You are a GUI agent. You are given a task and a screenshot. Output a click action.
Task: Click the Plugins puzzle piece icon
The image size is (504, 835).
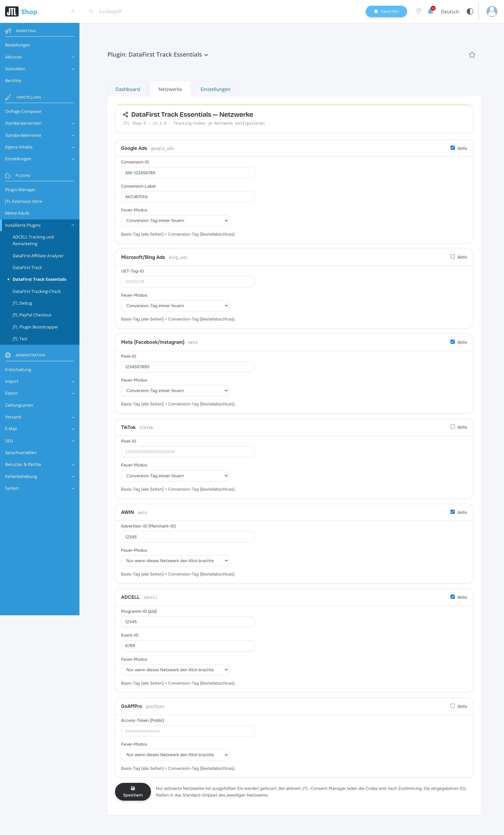click(x=8, y=176)
